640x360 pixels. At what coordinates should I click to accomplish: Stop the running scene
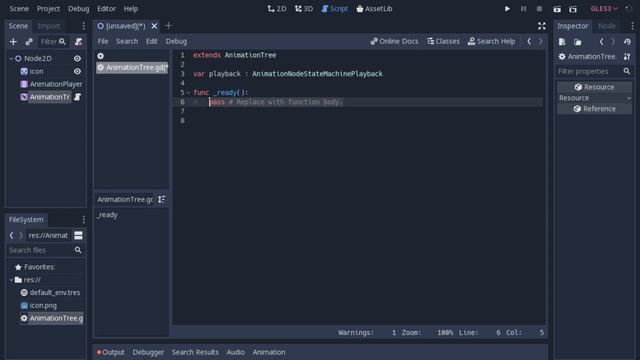pos(539,9)
